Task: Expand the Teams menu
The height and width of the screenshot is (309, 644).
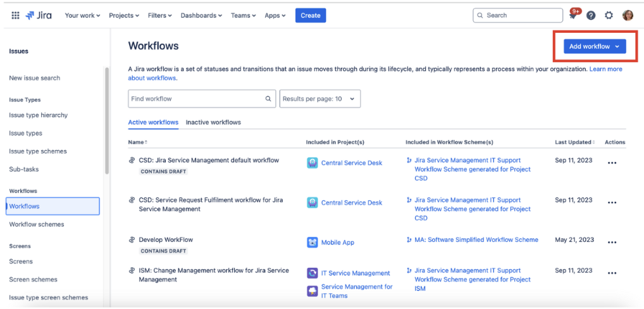Action: pyautogui.click(x=243, y=16)
